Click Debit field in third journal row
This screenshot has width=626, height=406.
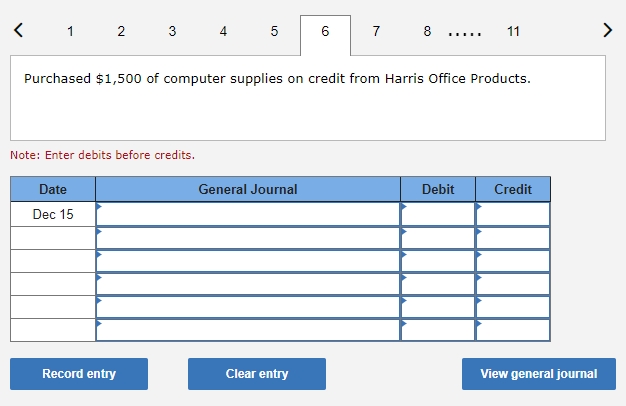coord(438,261)
